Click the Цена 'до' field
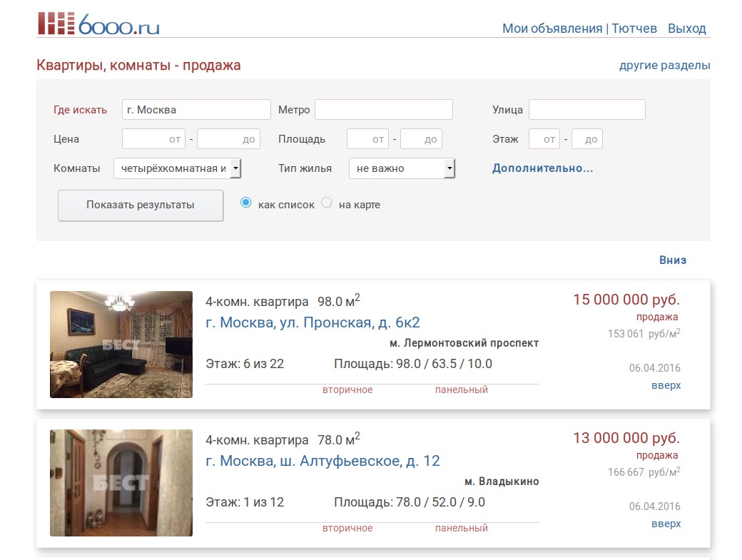 point(228,139)
